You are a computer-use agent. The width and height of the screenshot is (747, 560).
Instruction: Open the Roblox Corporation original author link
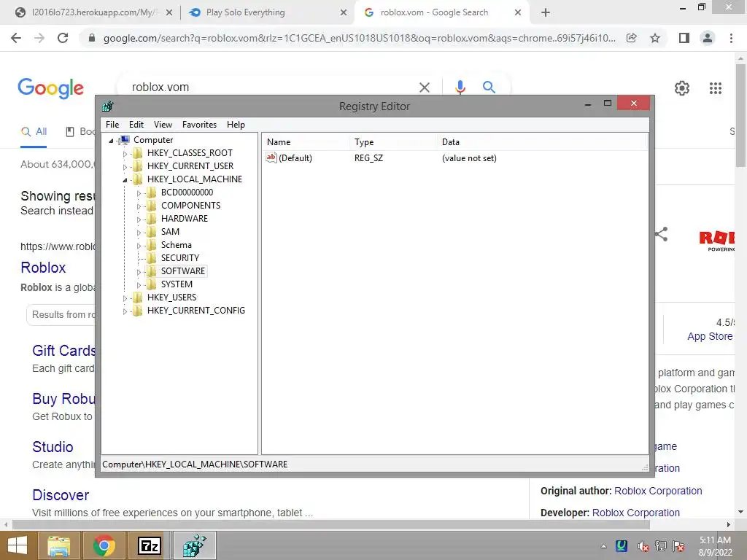click(x=658, y=491)
